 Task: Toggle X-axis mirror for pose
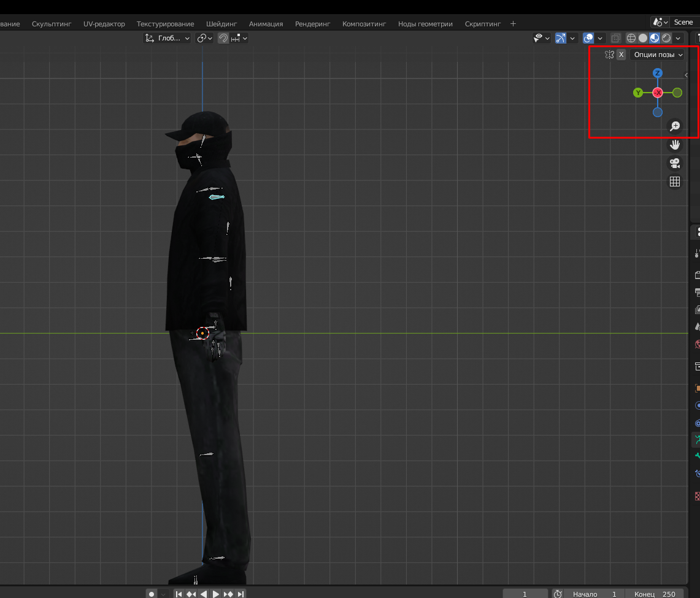coord(621,55)
